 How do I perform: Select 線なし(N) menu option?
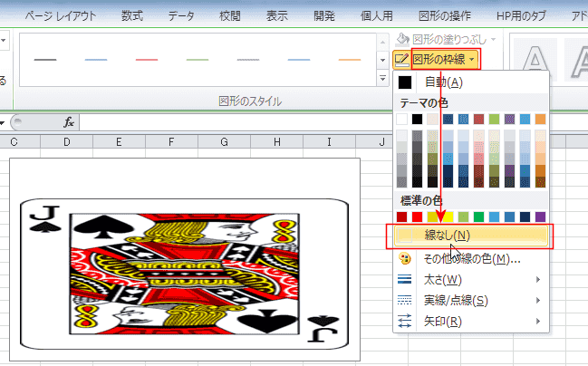click(x=471, y=236)
